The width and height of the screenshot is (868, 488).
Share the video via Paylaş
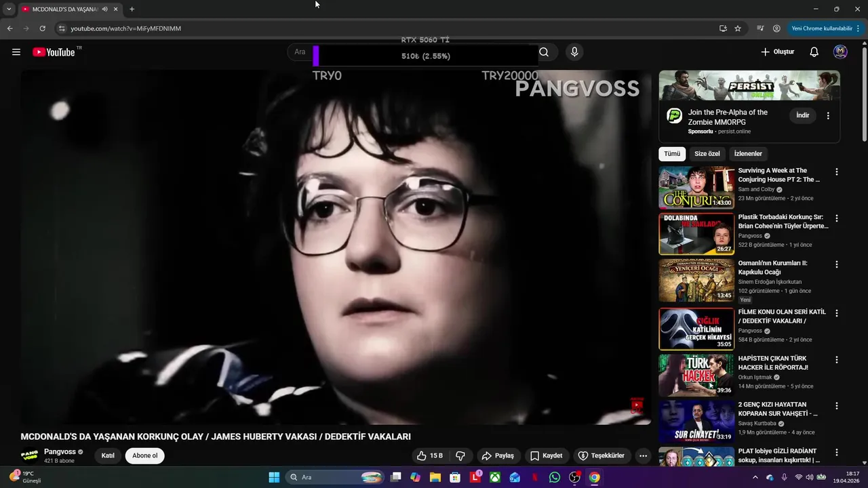click(x=498, y=455)
